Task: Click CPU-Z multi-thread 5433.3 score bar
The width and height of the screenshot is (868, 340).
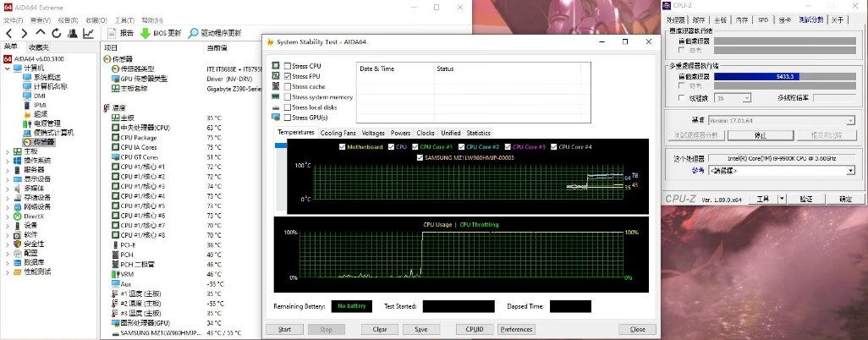Action: tap(784, 76)
